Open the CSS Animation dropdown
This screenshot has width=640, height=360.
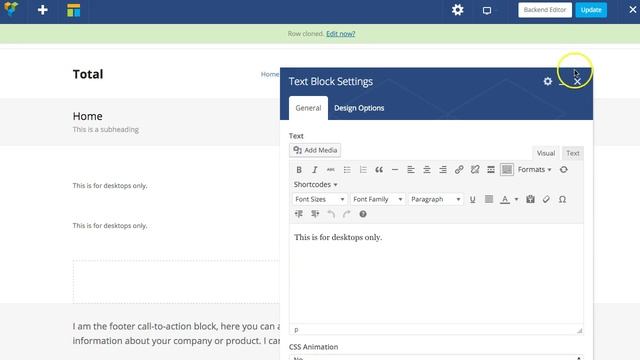(436, 358)
